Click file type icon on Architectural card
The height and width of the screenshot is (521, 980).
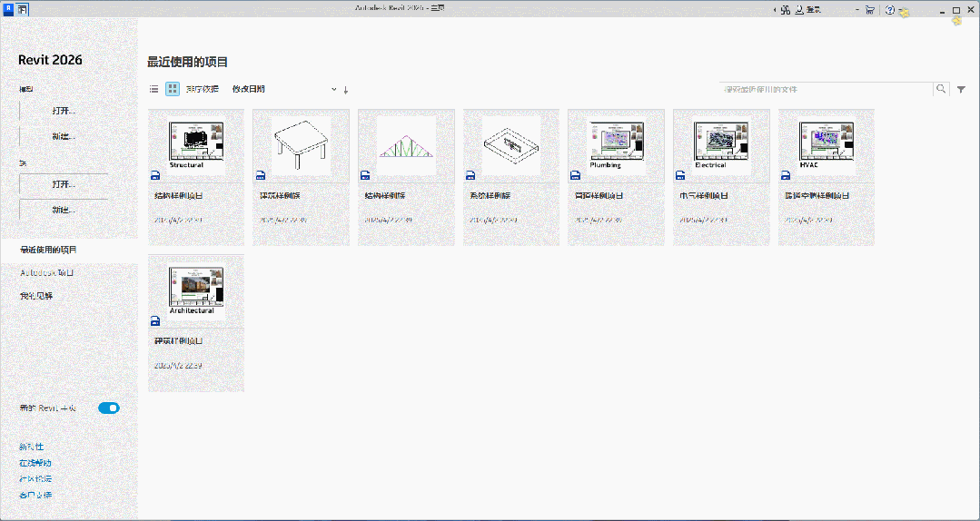coord(155,320)
